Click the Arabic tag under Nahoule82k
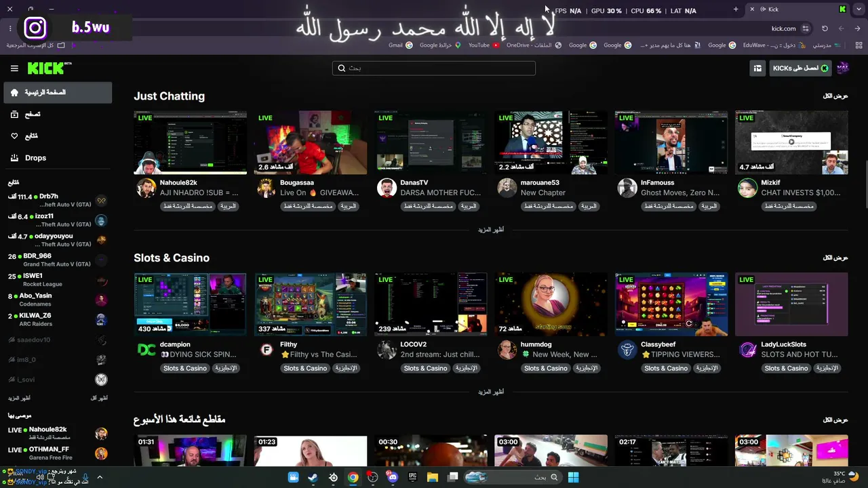The image size is (868, 488). click(x=228, y=206)
